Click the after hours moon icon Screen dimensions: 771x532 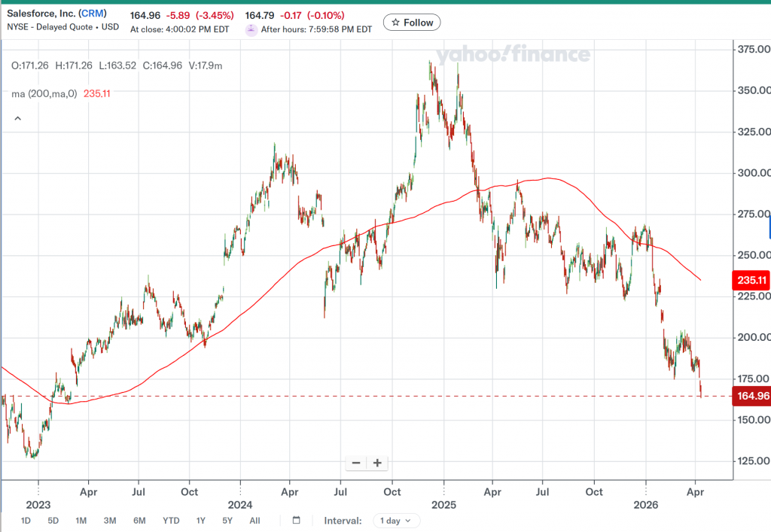pos(251,29)
